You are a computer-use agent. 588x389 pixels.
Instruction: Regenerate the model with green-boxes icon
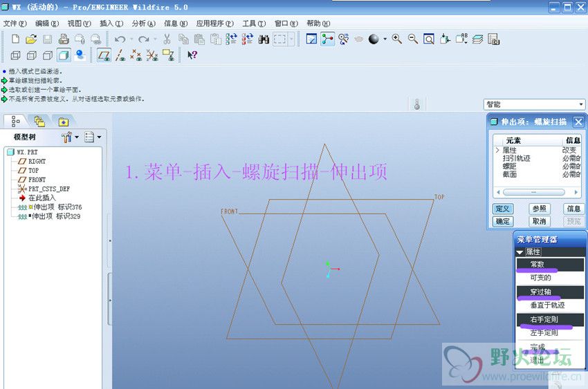(231, 39)
